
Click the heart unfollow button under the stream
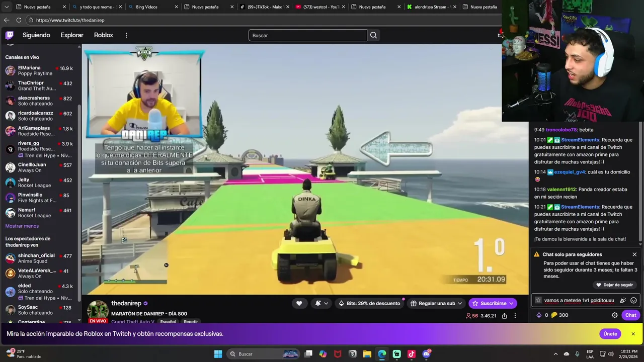299,303
